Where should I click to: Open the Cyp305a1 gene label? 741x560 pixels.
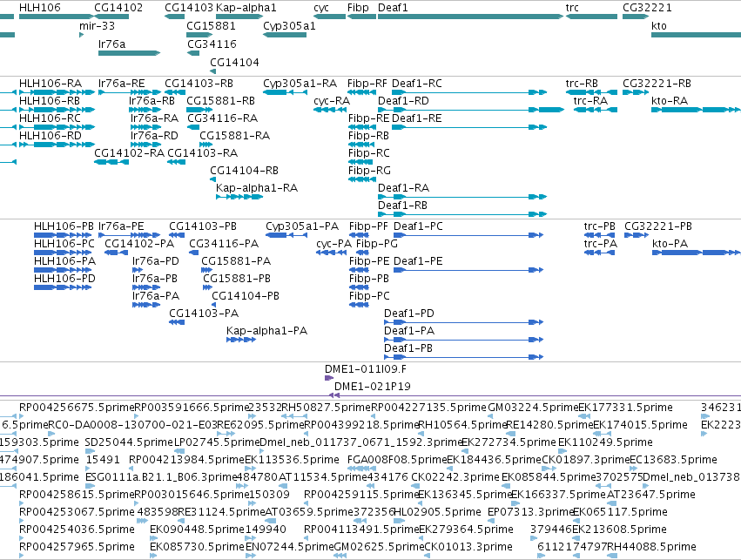289,26
